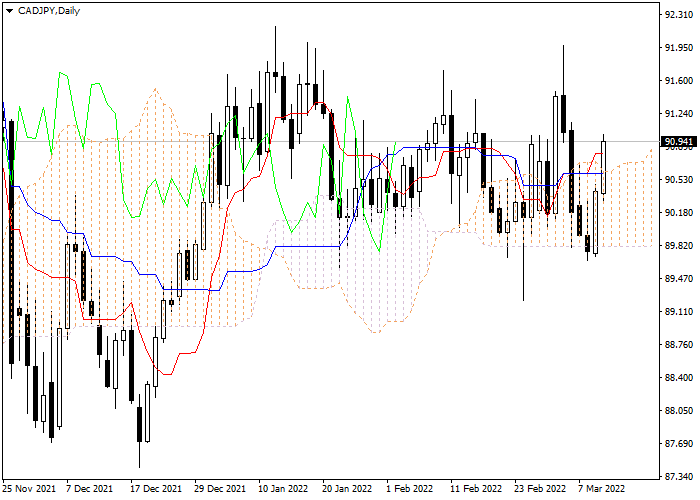Click the 11 Feb 2022 date label
700x500 pixels.
click(476, 488)
